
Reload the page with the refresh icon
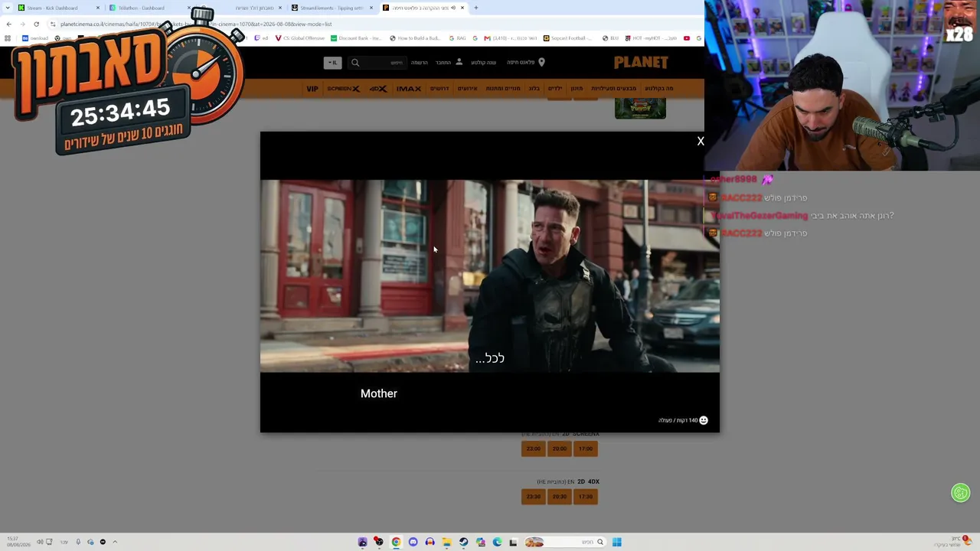pyautogui.click(x=36, y=24)
